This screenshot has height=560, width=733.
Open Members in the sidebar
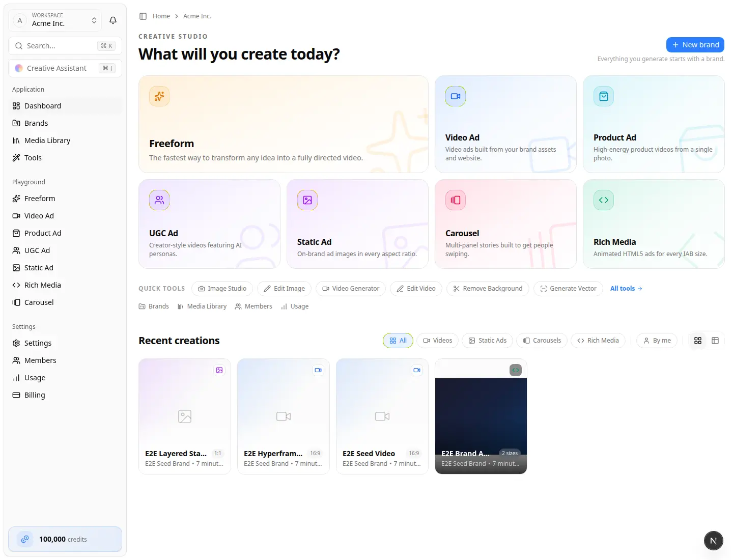[x=65, y=360]
